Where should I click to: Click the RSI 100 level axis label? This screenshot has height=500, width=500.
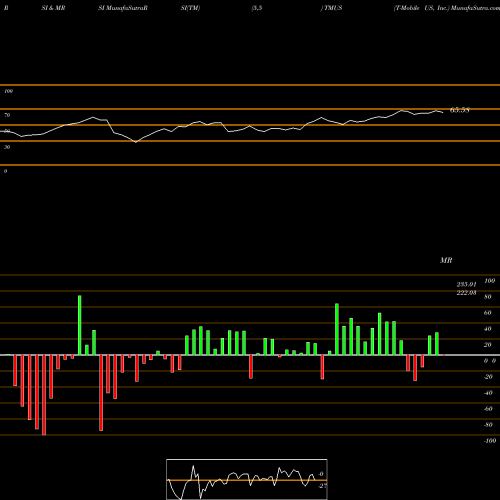point(8,91)
